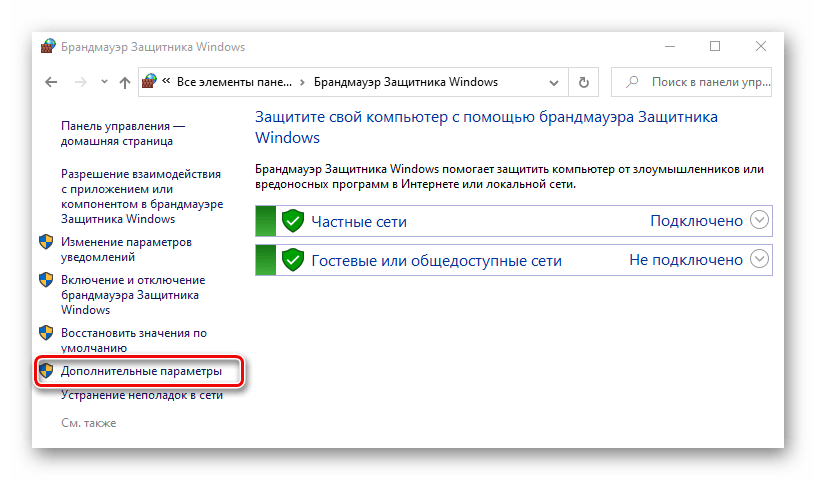The image size is (816, 480).
Task: Maximize the firewall window
Action: 715,46
